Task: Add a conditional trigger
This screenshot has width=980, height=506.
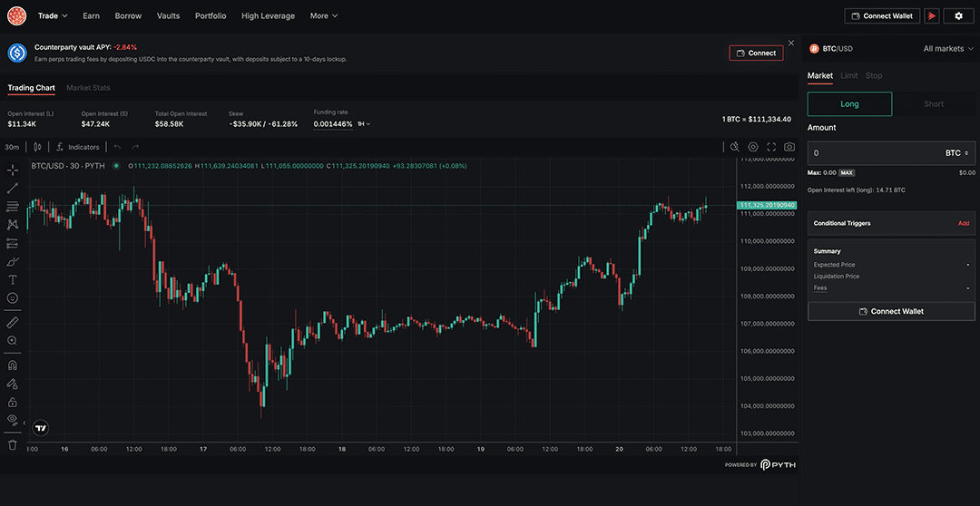Action: 963,223
